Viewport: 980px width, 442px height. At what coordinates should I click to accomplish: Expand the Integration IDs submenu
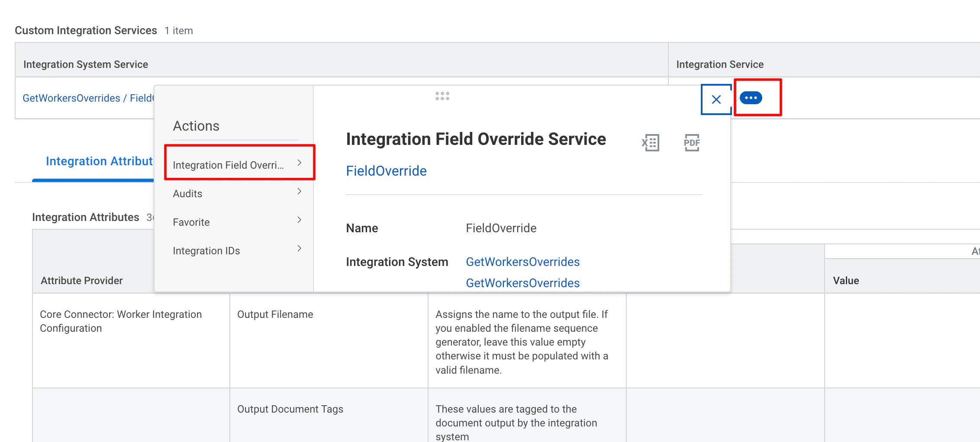point(299,248)
